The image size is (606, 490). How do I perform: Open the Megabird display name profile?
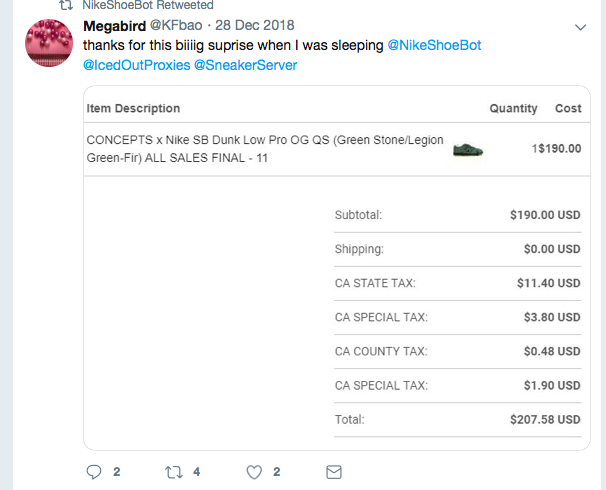pyautogui.click(x=114, y=24)
